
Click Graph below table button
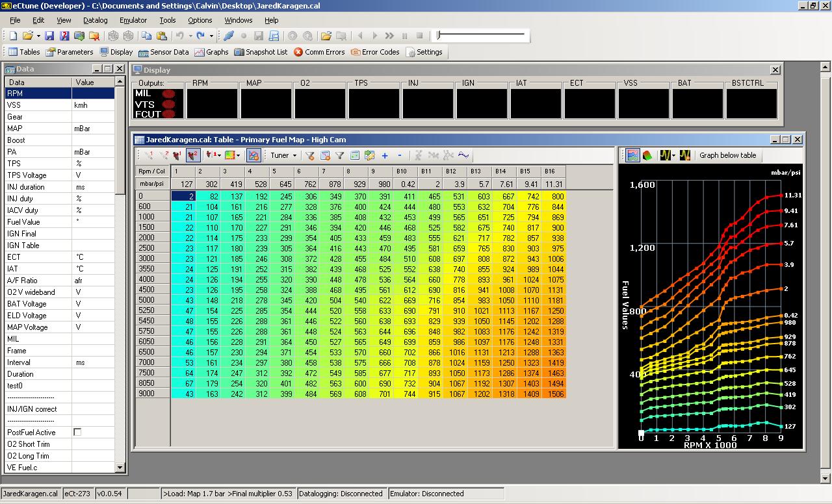727,155
